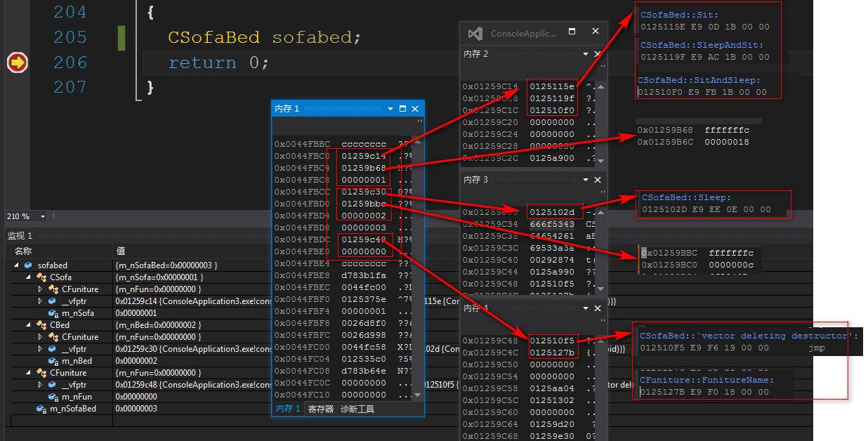Maximize the 内存 1 memory window
Viewport: 868px width, 441px height.
coord(402,109)
